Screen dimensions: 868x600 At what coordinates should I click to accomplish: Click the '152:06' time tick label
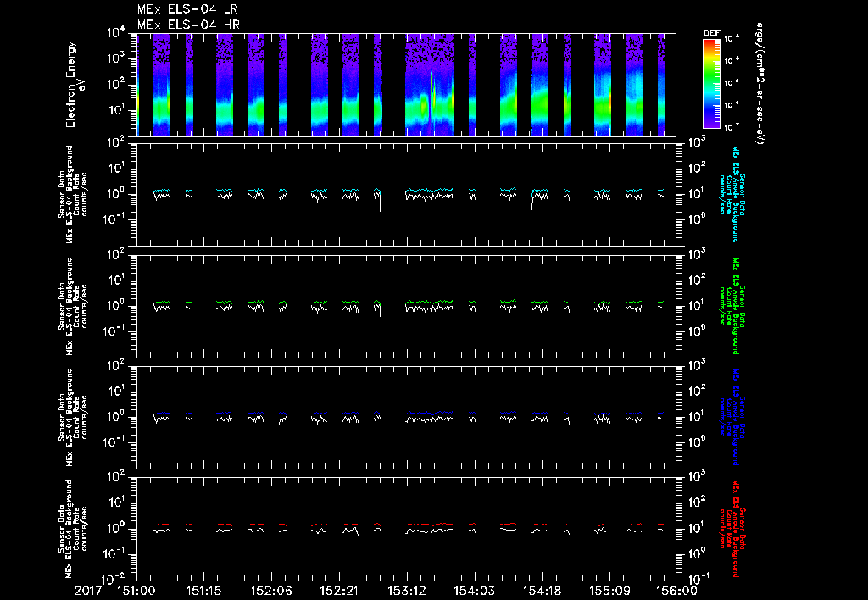tap(271, 592)
